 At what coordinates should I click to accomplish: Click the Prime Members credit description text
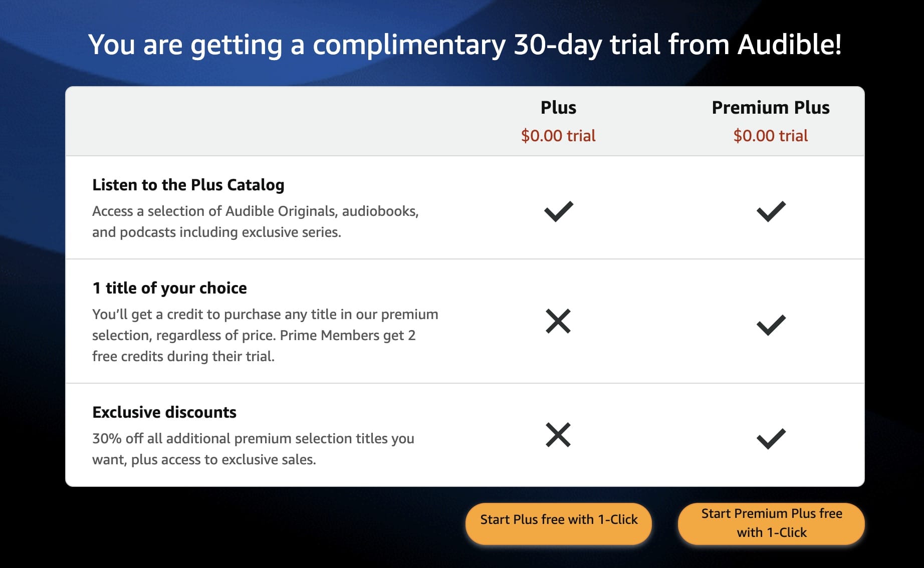[x=265, y=336]
